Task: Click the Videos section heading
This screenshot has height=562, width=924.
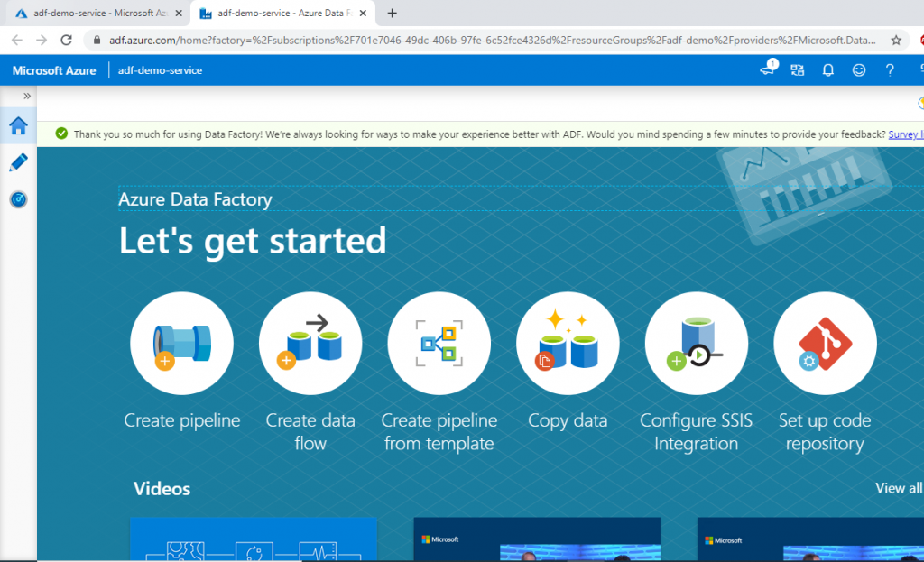Action: (x=162, y=488)
